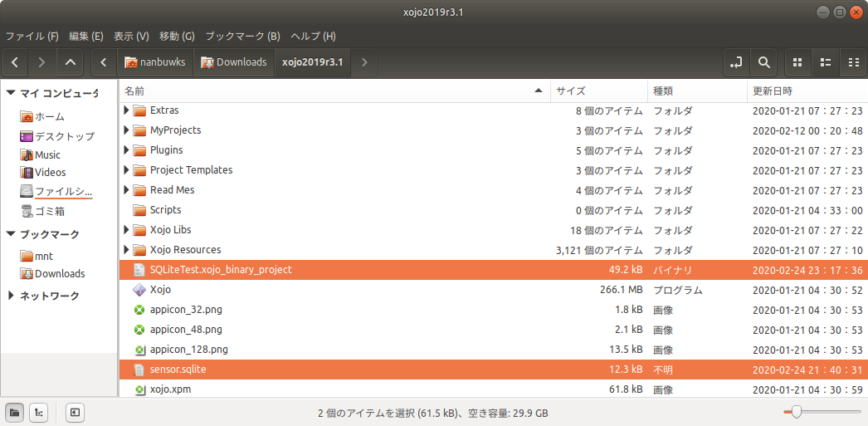Select the appicon_32.png file icon
Screen dimensions: 868x426
coord(139,310)
